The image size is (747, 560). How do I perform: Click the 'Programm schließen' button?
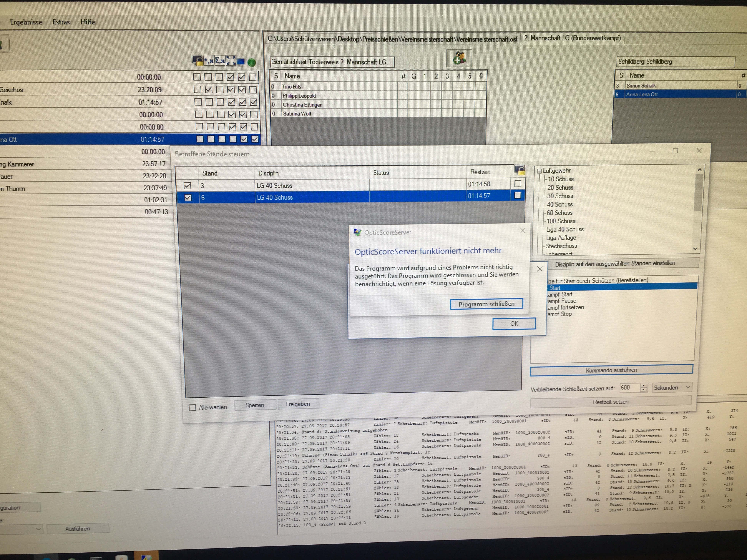click(486, 304)
